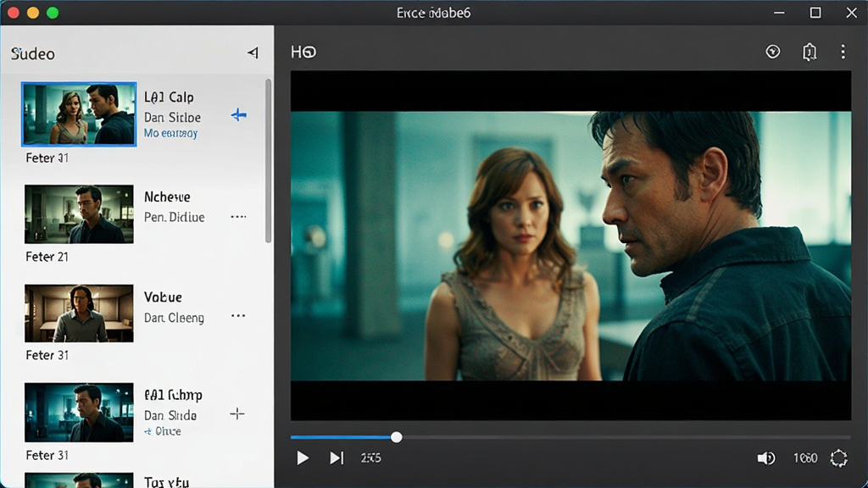Image resolution: width=868 pixels, height=488 pixels.
Task: Click the bookmark icon in player header
Action: pyautogui.click(x=810, y=52)
